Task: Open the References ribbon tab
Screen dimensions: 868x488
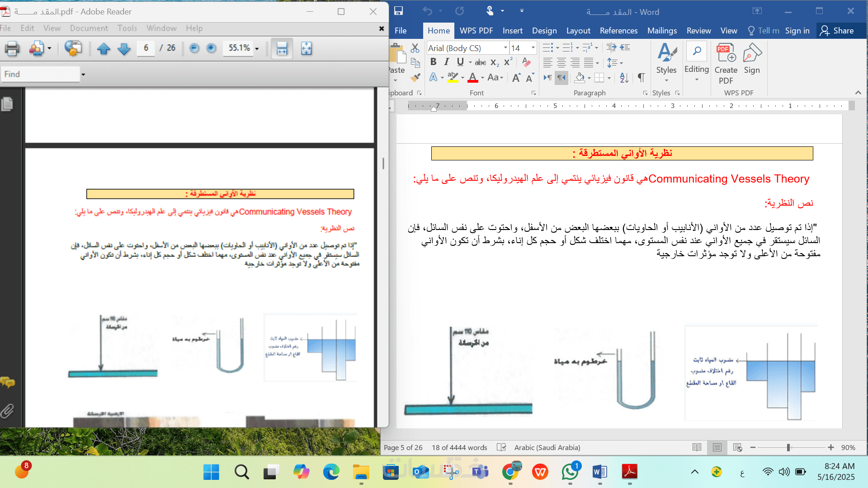Action: [x=618, y=31]
